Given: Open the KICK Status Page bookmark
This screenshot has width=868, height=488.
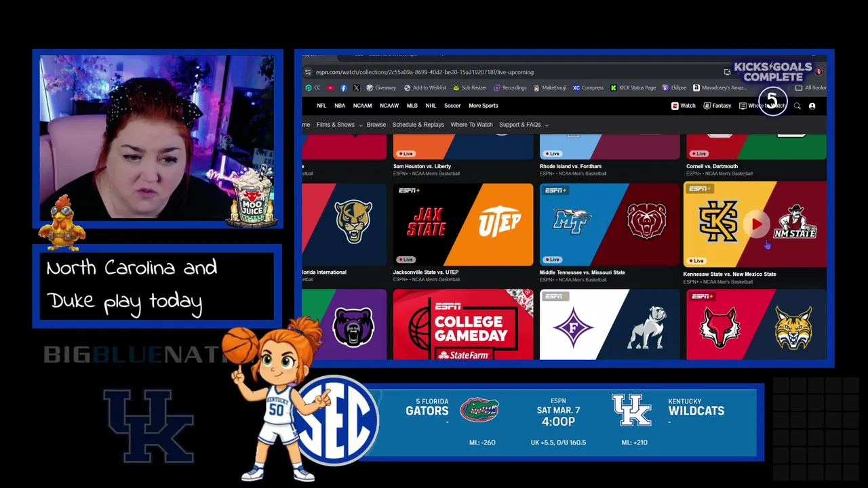Looking at the screenshot, I should 633,87.
